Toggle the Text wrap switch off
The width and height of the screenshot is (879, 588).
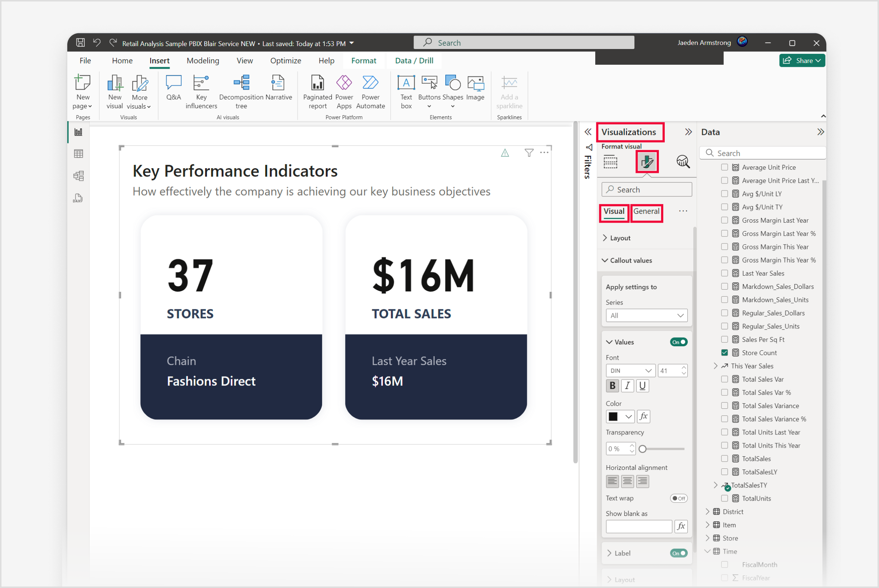point(679,498)
